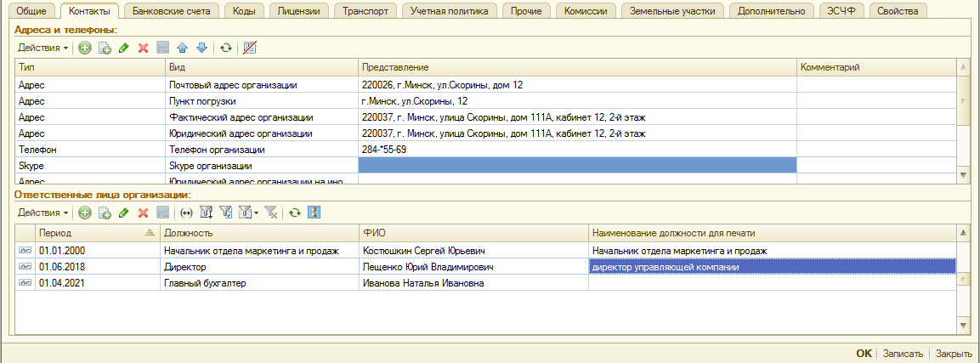Image resolution: width=980 pixels, height=363 pixels.
Task: Move address row up with the blue arrow
Action: (x=183, y=48)
